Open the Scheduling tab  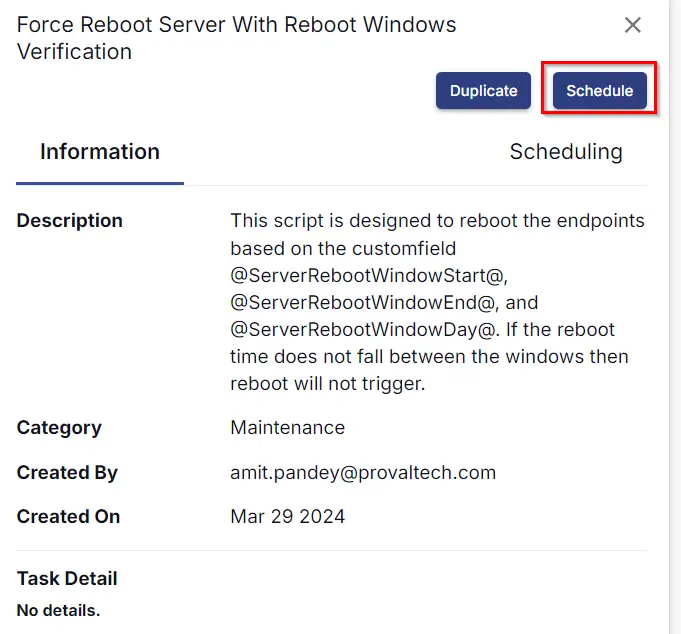[x=566, y=152]
